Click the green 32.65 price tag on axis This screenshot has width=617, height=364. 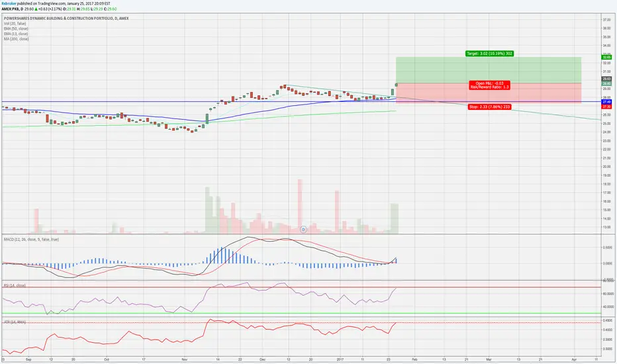click(x=607, y=58)
